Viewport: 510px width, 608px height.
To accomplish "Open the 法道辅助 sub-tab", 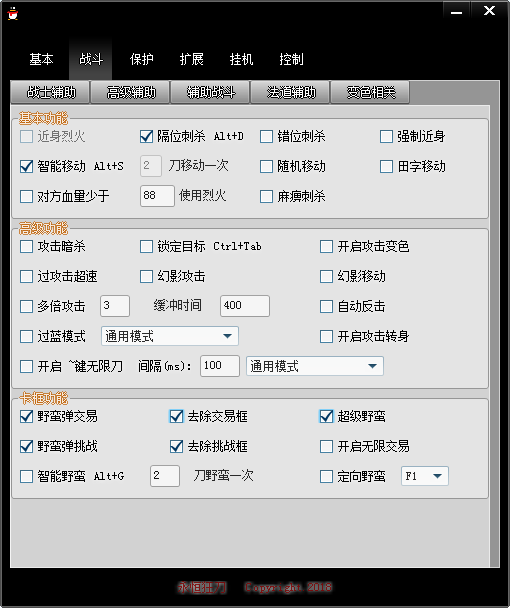I will pos(290,92).
